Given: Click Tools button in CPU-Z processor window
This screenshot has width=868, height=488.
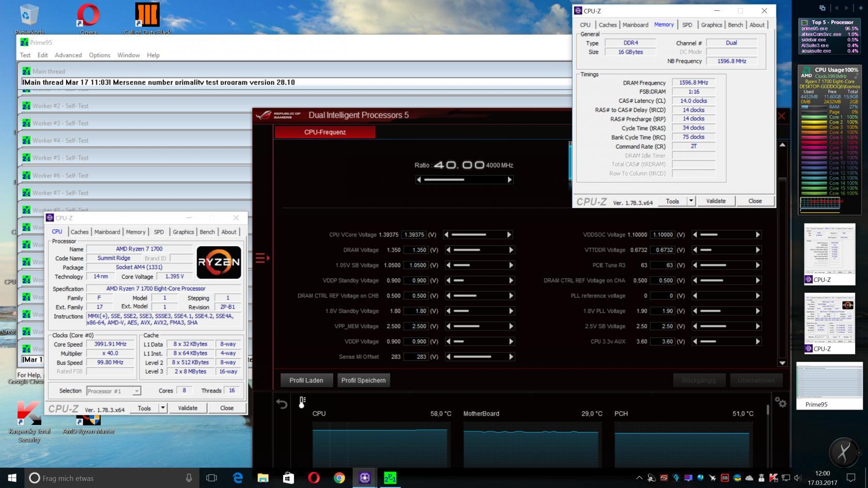Looking at the screenshot, I should [144, 408].
